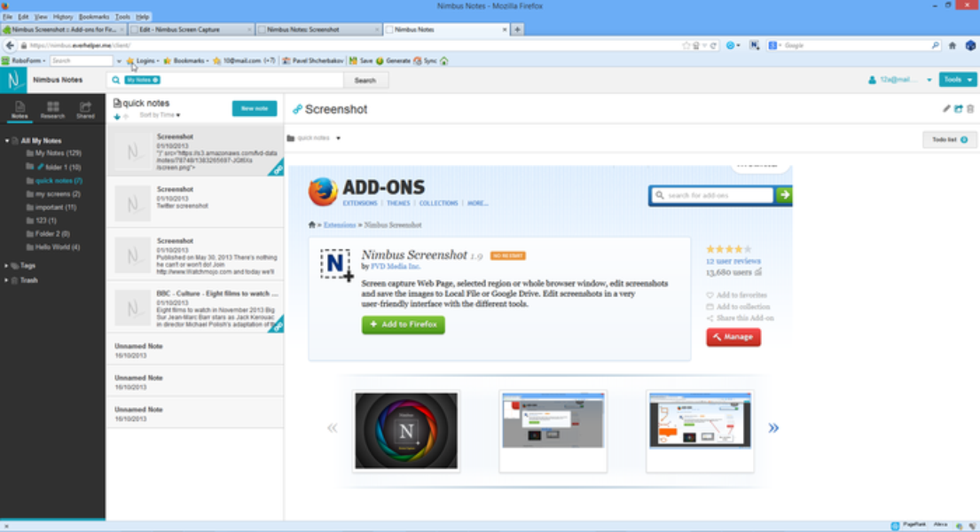The width and height of the screenshot is (980, 532).
Task: Click the RoboForm home icon
Action: click(444, 60)
